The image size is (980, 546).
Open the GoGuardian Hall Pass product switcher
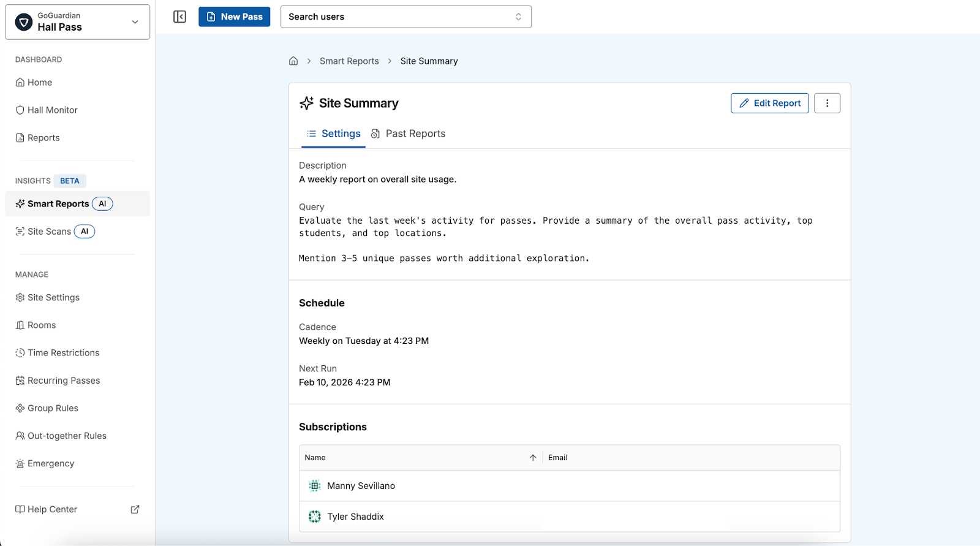click(78, 22)
